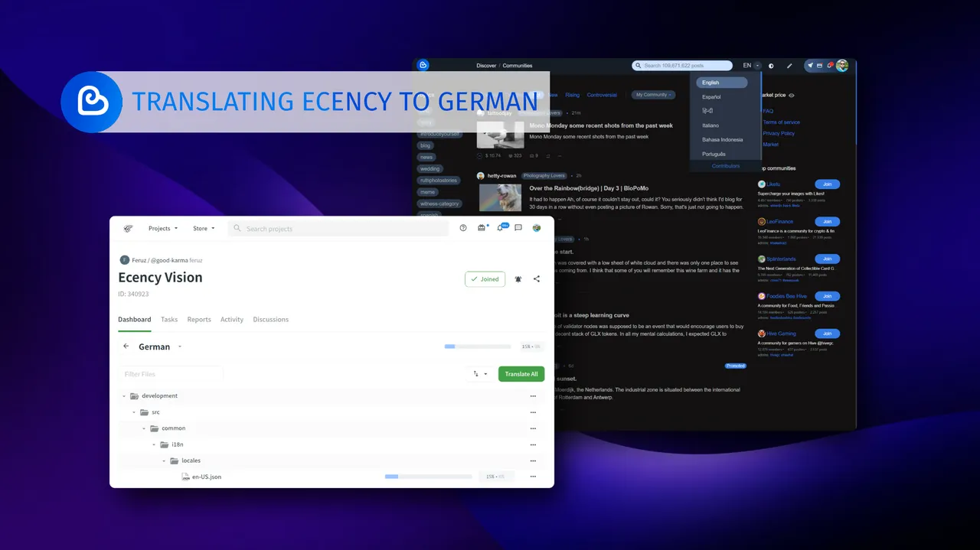The image size is (980, 550).
Task: Click the Ecency logo in the dark window
Action: [423, 65]
